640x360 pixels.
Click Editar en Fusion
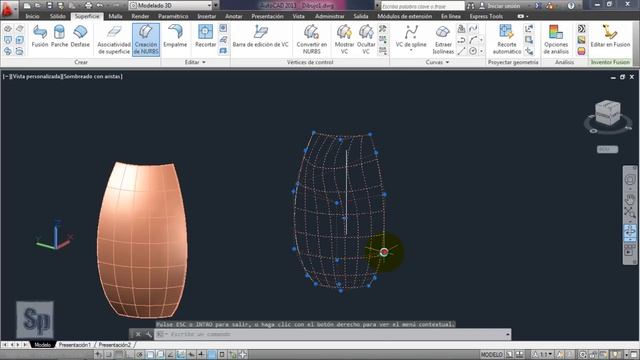point(610,36)
